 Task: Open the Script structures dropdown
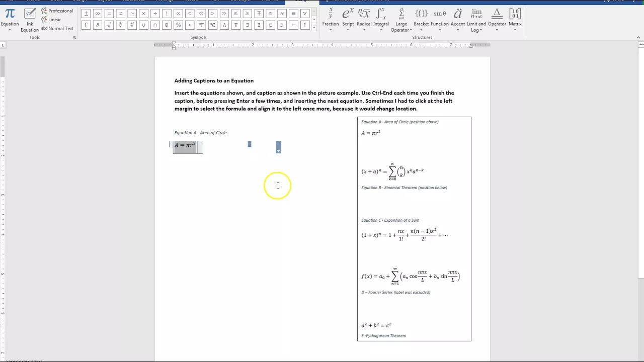coord(348,20)
